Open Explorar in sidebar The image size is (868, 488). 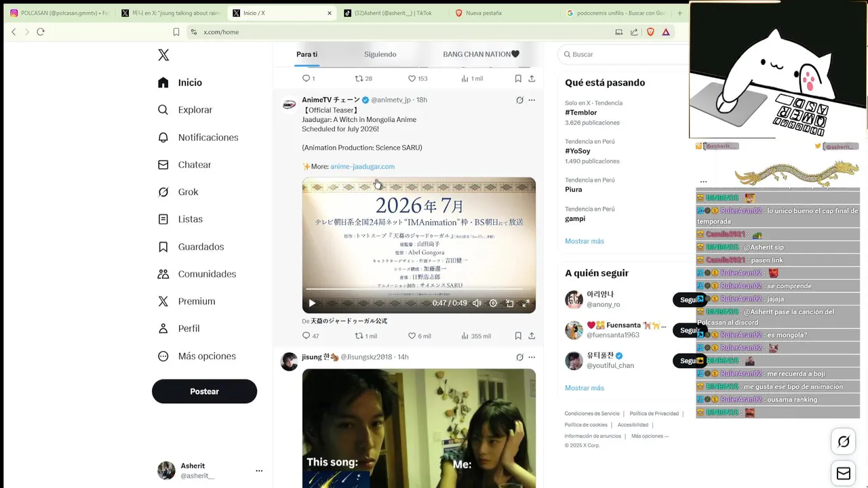coord(184,110)
